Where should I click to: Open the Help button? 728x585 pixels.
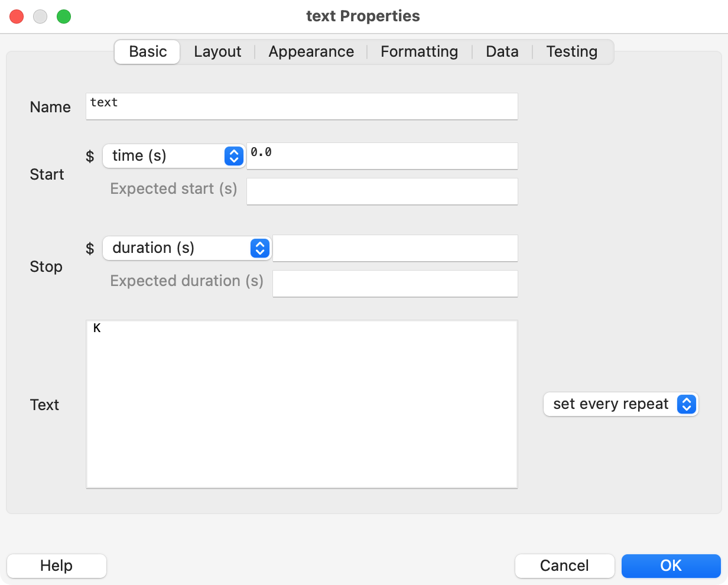pos(57,565)
